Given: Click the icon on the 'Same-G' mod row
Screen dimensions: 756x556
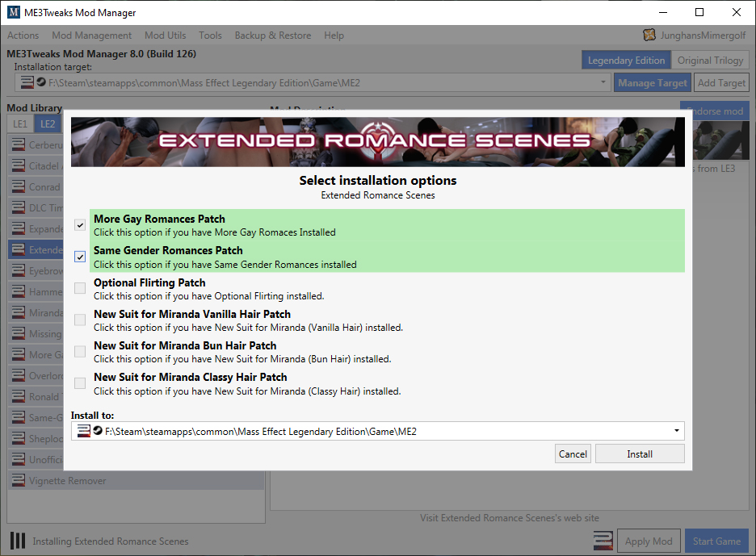Looking at the screenshot, I should point(19,417).
